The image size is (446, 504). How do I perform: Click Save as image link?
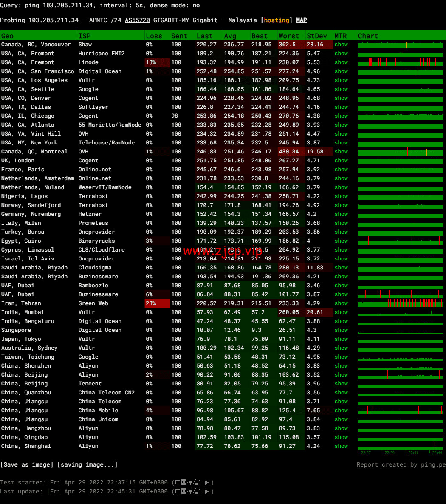pos(27,464)
